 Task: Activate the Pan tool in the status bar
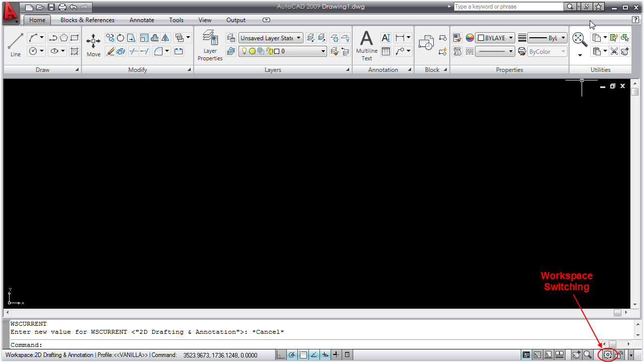coord(576,354)
